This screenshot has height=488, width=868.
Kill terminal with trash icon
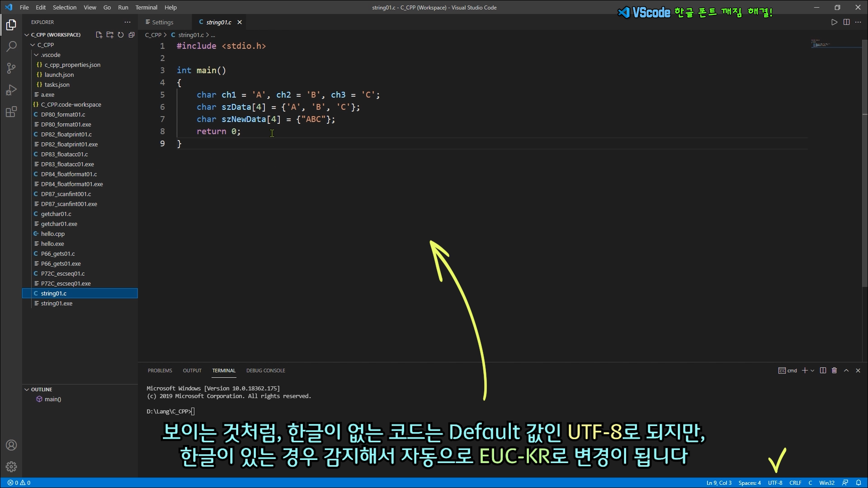(835, 371)
